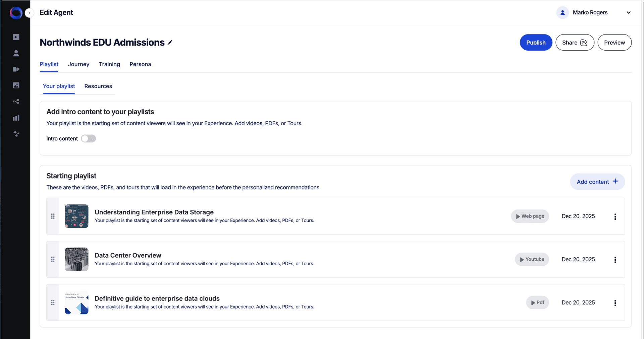Enable the Intro content toggle
Image resolution: width=644 pixels, height=339 pixels.
point(88,138)
